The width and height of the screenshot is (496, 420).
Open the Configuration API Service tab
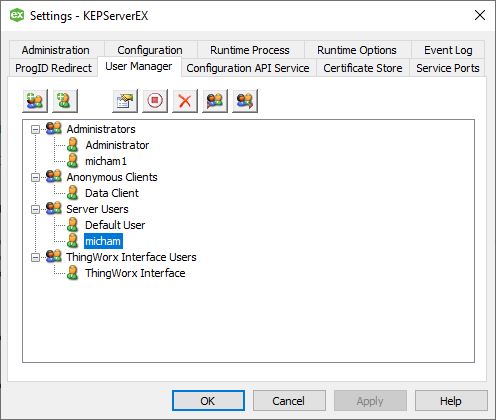click(x=248, y=68)
